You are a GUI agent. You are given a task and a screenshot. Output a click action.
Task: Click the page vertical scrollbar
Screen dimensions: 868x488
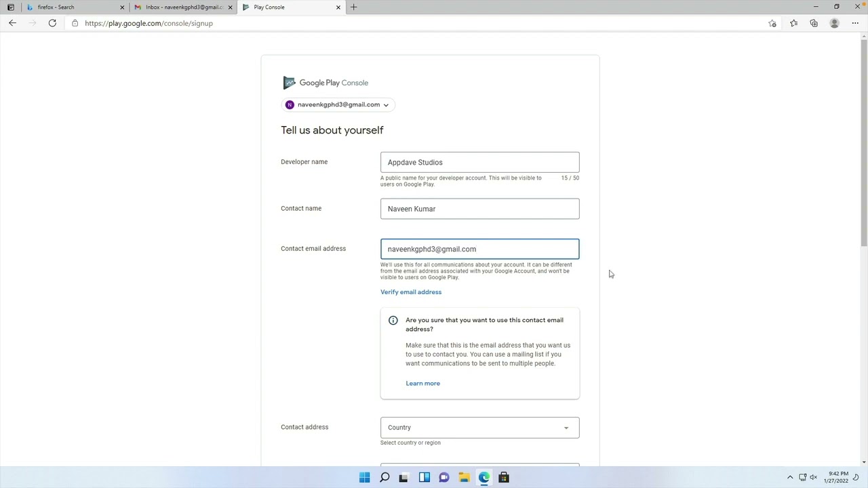click(863, 142)
